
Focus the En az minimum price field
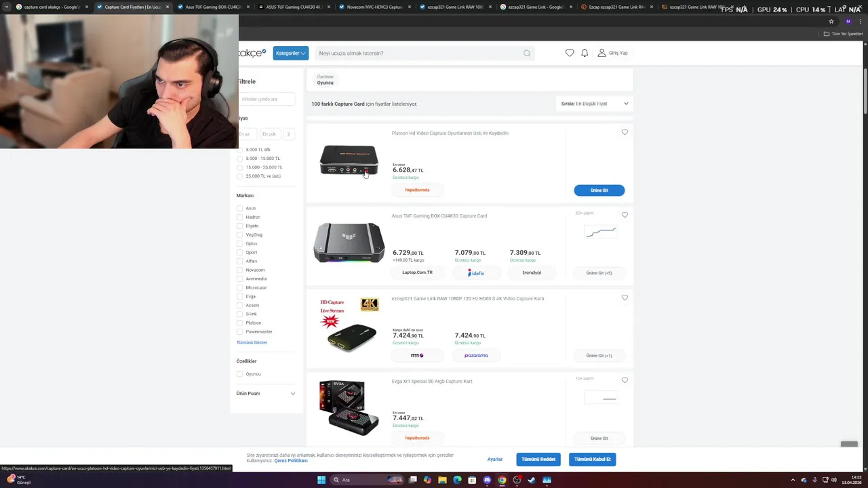(247, 134)
